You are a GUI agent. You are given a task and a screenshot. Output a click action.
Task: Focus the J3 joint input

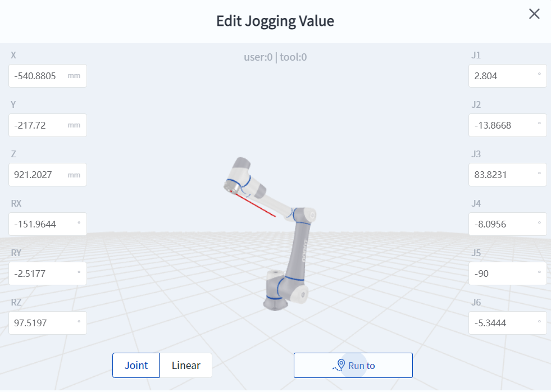point(503,175)
